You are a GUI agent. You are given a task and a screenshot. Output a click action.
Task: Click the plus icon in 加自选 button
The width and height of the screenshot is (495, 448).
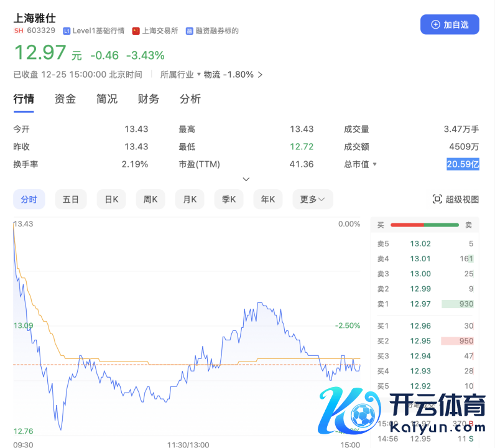tap(435, 25)
